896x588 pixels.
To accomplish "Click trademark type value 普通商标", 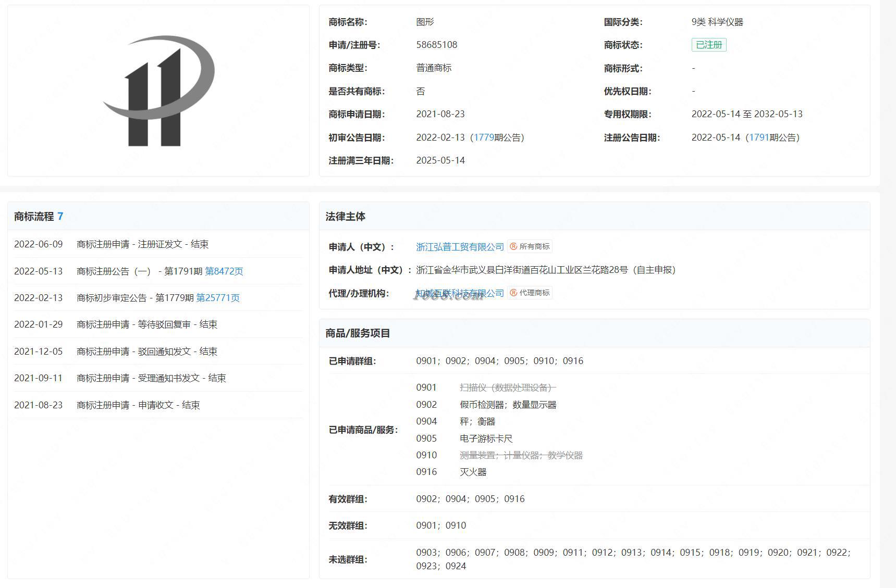I will pos(434,68).
